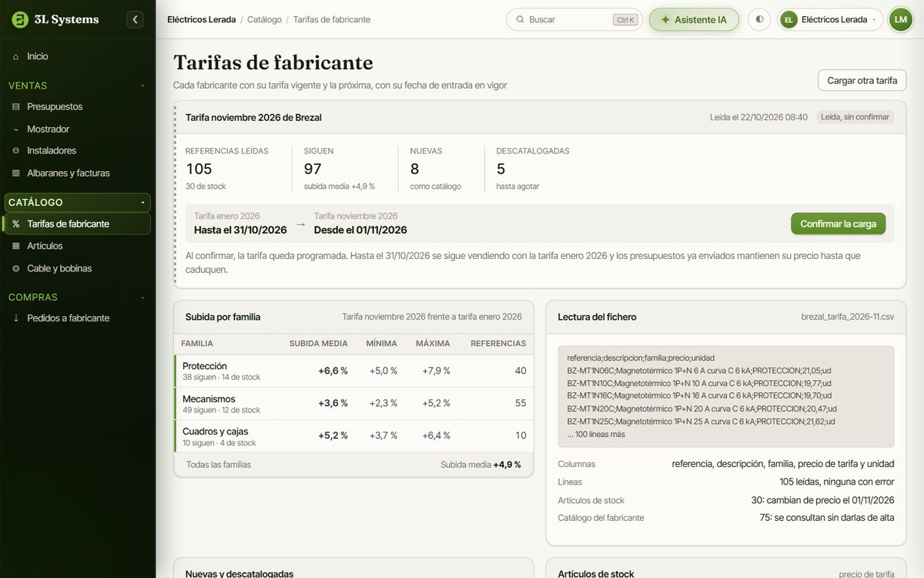Image resolution: width=924 pixels, height=578 pixels.
Task: Select Artículos in the catalog menu
Action: pos(77,246)
